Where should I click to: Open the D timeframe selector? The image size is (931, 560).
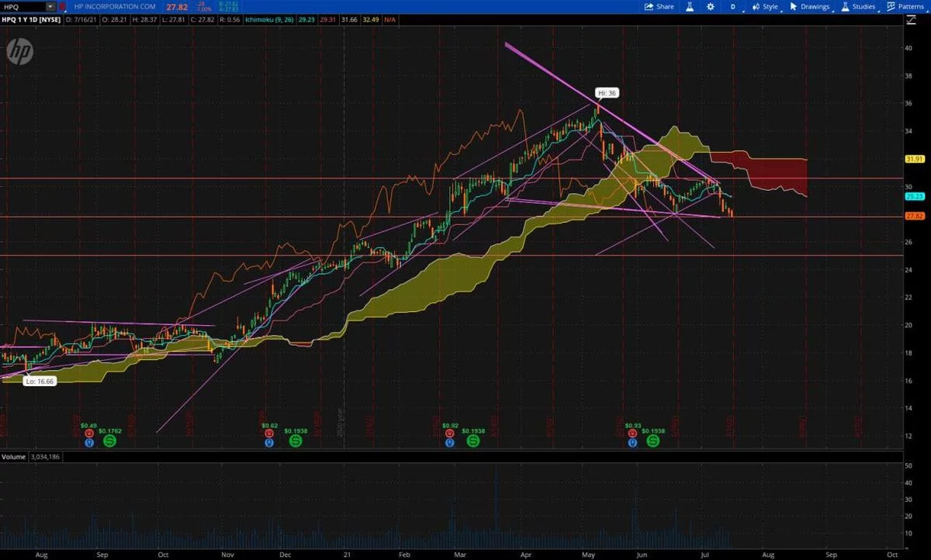[x=732, y=6]
